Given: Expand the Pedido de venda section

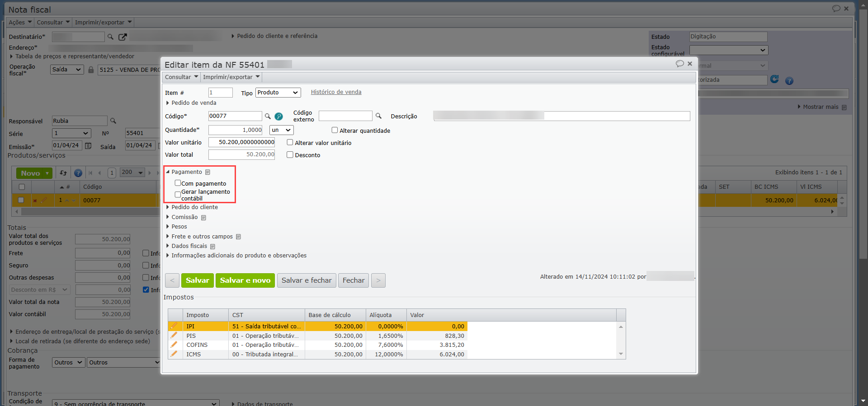Looking at the screenshot, I should [191, 103].
